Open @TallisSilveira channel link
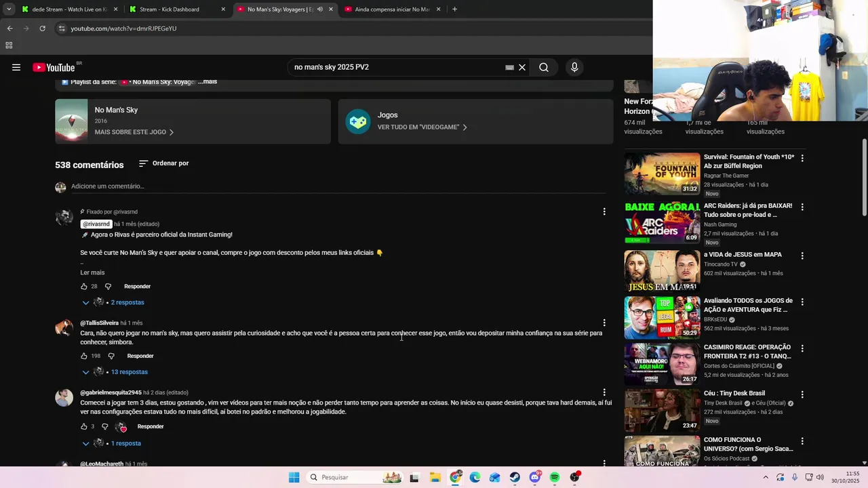Screen dimensions: 868x488 [99, 323]
